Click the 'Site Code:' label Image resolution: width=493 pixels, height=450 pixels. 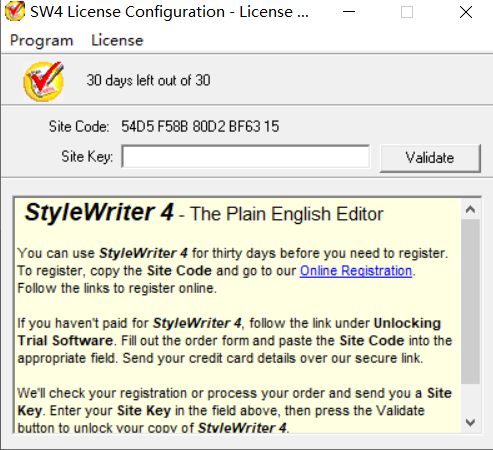point(79,127)
